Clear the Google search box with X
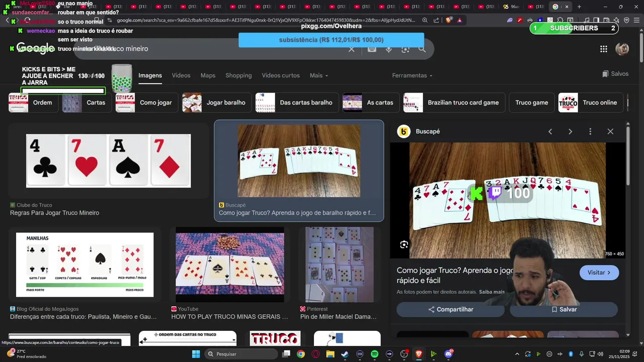644x362 pixels. (x=352, y=49)
